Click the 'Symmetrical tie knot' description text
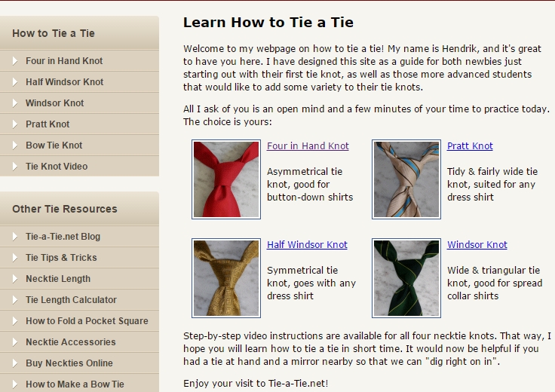555x392 pixels. [x=311, y=283]
